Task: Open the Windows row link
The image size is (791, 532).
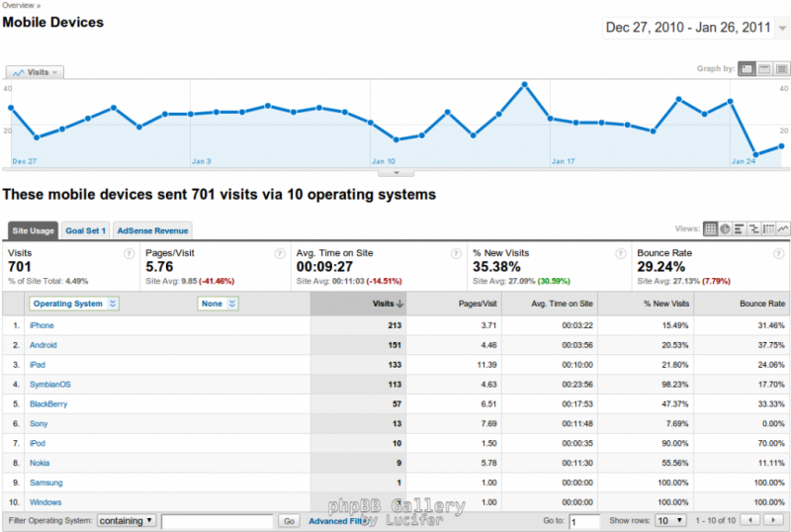Action: pyautogui.click(x=45, y=502)
